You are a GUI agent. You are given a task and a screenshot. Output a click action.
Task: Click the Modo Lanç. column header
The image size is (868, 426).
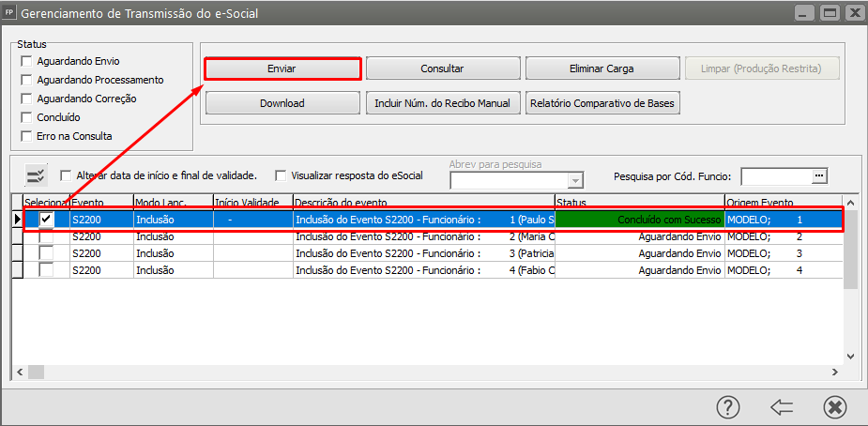(174, 202)
